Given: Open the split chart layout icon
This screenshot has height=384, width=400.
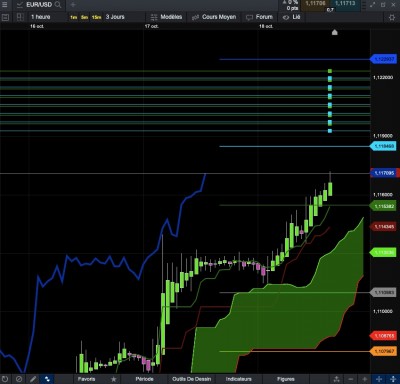Looking at the screenshot, I should (x=20, y=17).
